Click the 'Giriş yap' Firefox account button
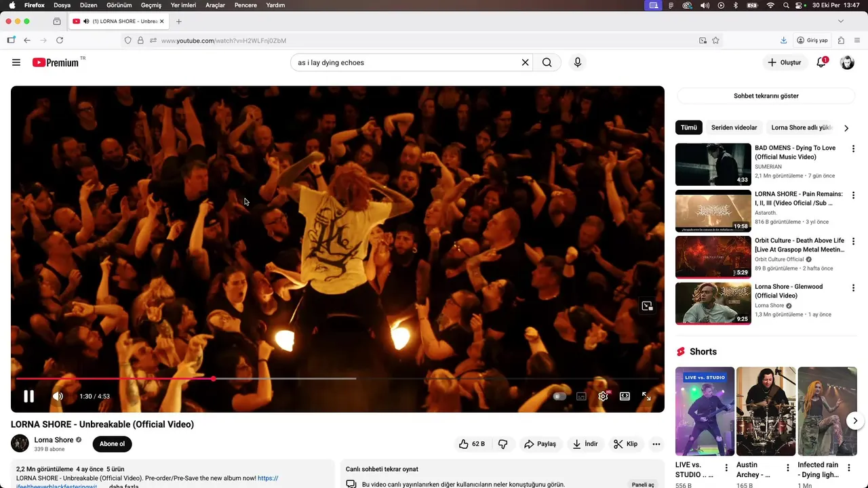 [x=813, y=41]
